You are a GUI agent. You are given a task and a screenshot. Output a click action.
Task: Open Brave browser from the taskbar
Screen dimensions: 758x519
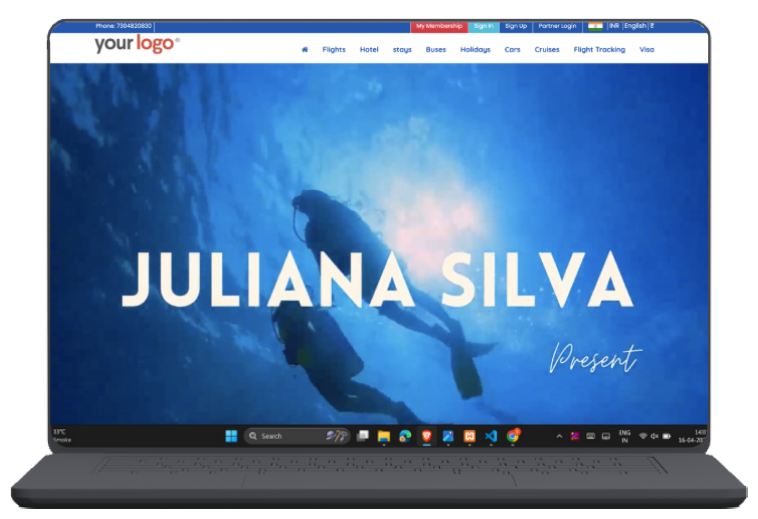[427, 436]
